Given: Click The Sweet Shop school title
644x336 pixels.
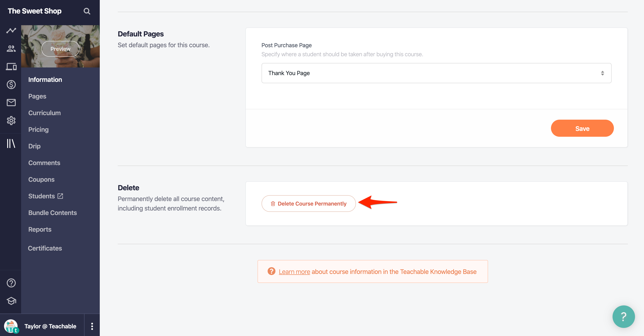Looking at the screenshot, I should pos(35,11).
